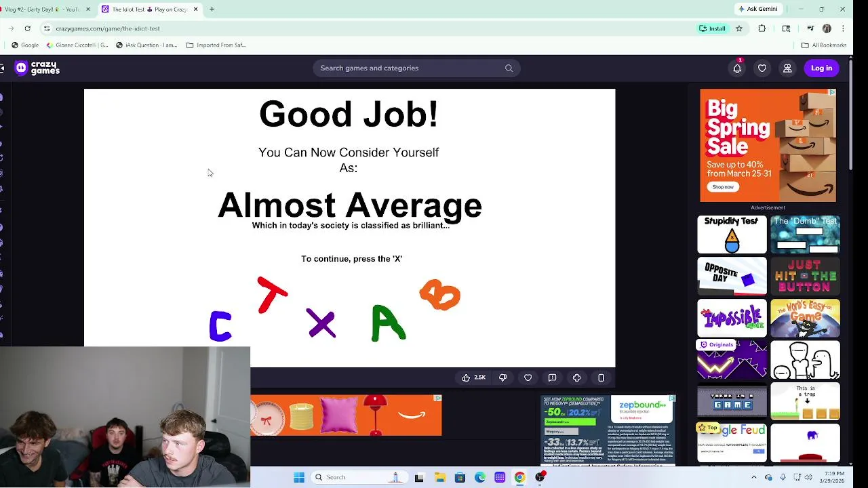
Task: Open CrazyGames notifications bell
Action: click(737, 68)
